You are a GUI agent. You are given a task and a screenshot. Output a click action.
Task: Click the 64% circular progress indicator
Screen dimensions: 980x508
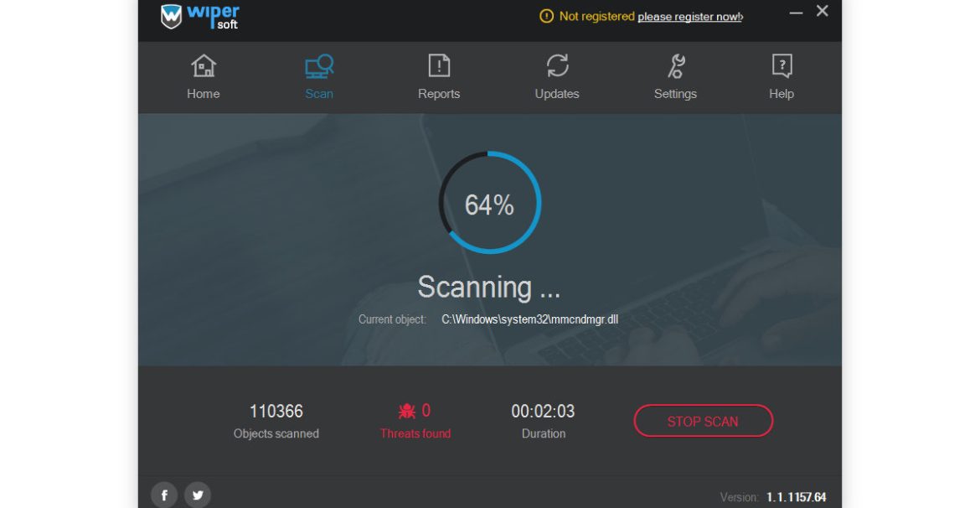489,203
